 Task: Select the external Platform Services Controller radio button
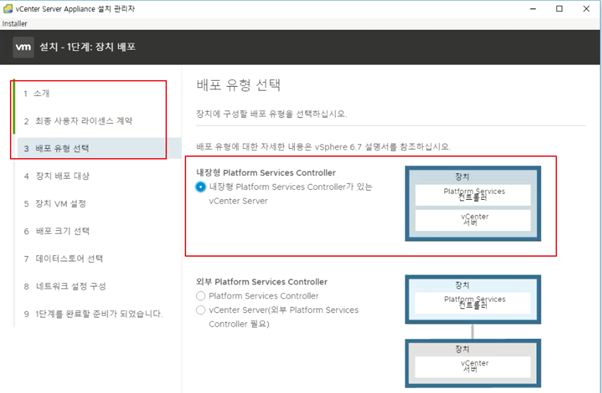coord(200,296)
